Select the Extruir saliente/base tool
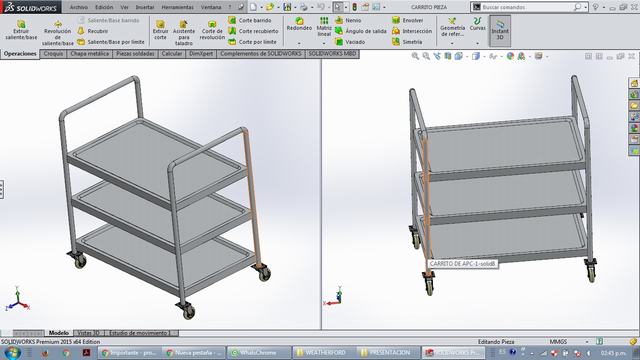This screenshot has width=640, height=360. 21,30
